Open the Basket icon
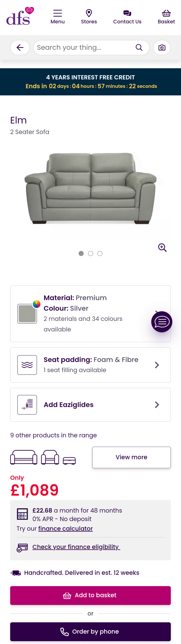Image resolution: width=181 pixels, height=644 pixels. pos(166,17)
